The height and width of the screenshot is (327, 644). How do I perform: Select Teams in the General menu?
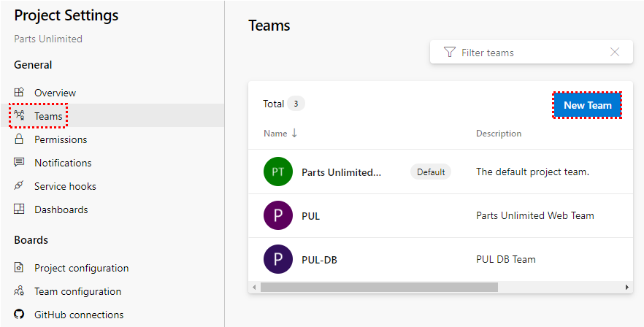coord(48,116)
